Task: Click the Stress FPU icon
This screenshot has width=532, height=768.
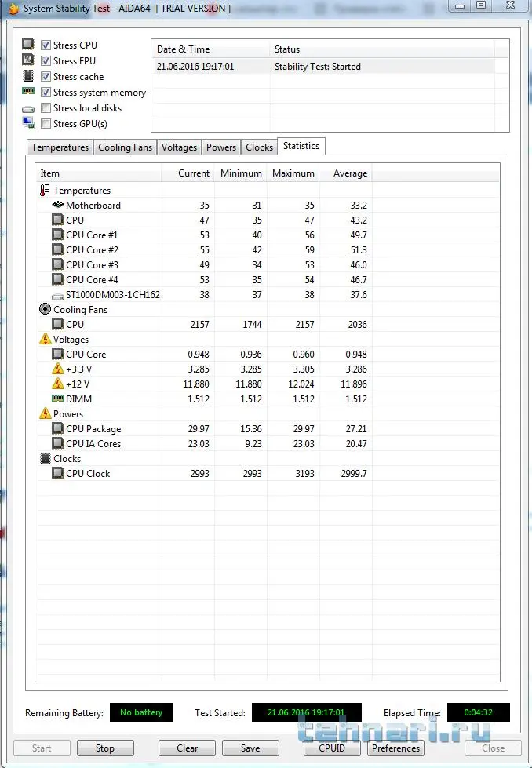Action: [28, 60]
